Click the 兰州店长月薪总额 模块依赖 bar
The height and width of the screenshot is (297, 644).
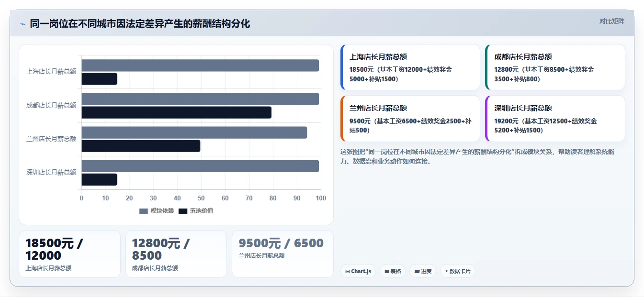(x=194, y=132)
